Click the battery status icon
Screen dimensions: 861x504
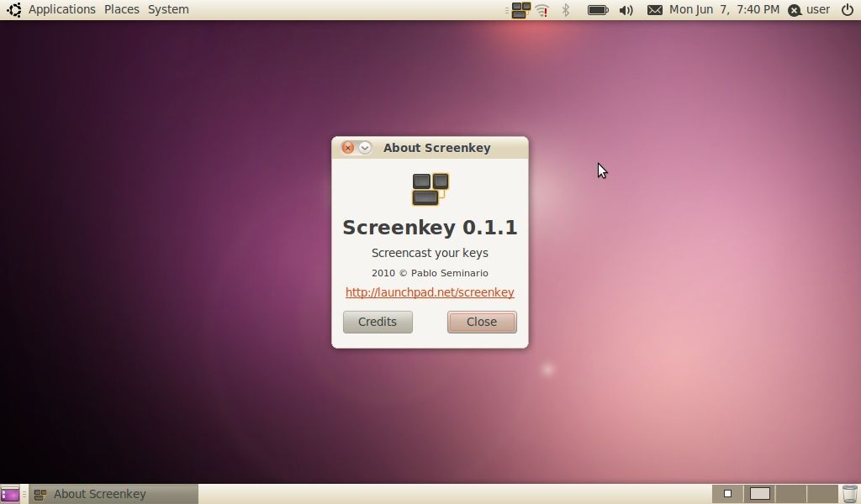point(597,9)
